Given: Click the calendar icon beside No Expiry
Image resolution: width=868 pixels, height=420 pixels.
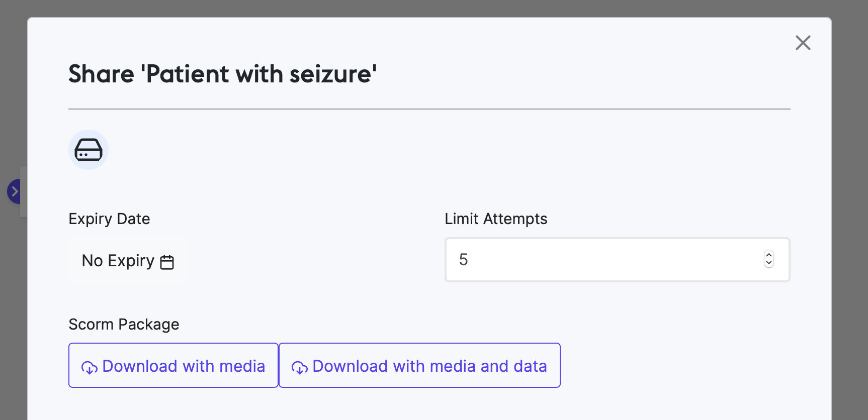Looking at the screenshot, I should (x=167, y=262).
